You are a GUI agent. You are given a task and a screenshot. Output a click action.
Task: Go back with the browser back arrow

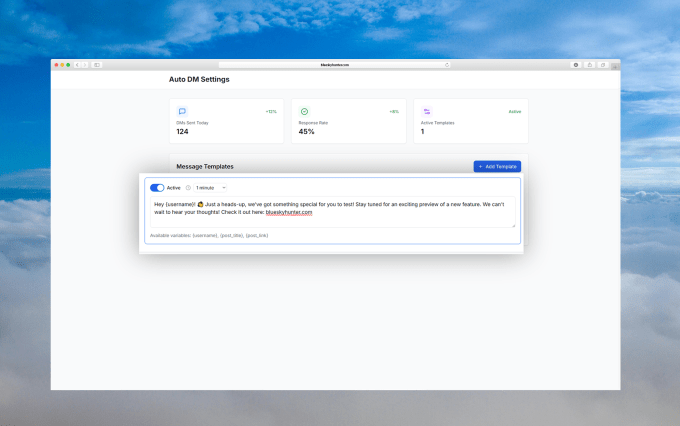coord(77,65)
